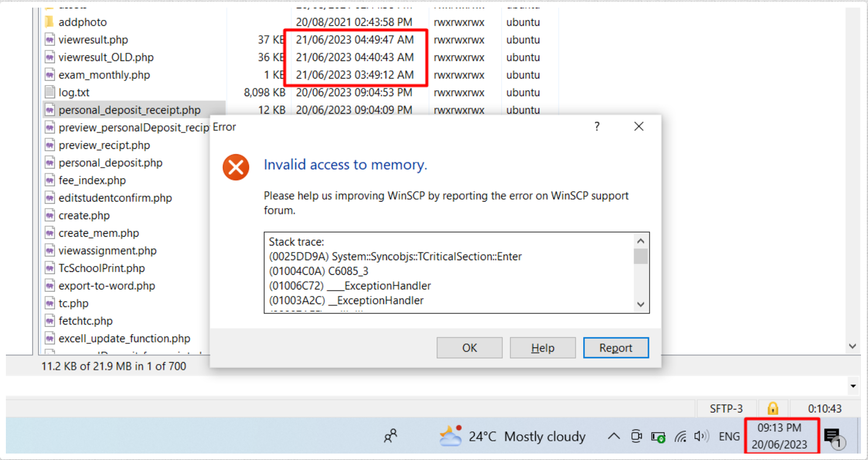Click the Meet Now camera tray icon
868x460 pixels.
point(636,436)
